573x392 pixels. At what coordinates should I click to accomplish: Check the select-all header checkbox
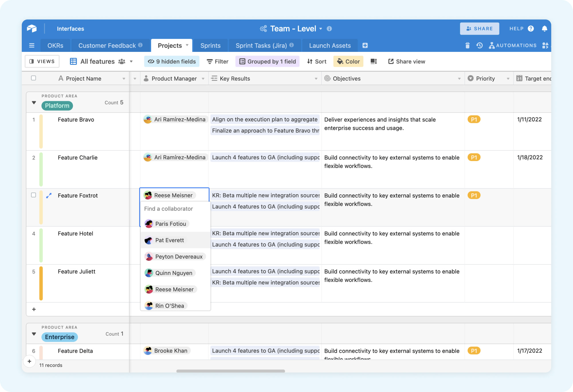pos(34,78)
